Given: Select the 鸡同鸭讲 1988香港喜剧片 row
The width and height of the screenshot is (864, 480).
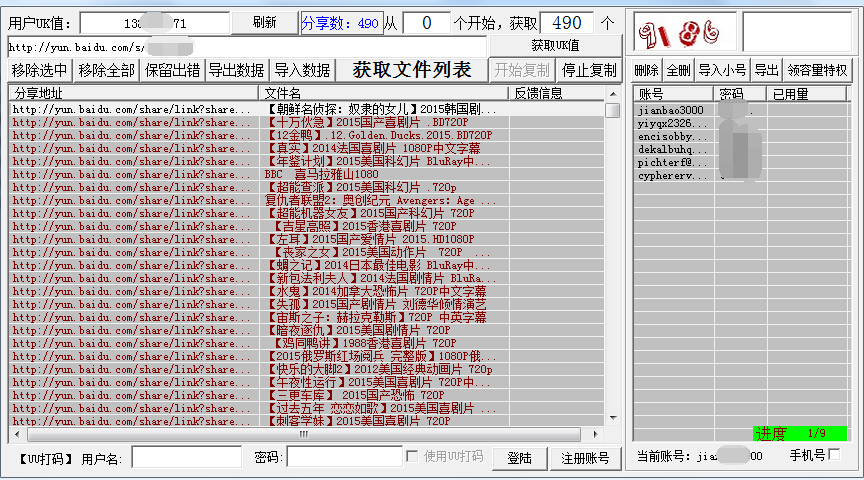Looking at the screenshot, I should 307,343.
